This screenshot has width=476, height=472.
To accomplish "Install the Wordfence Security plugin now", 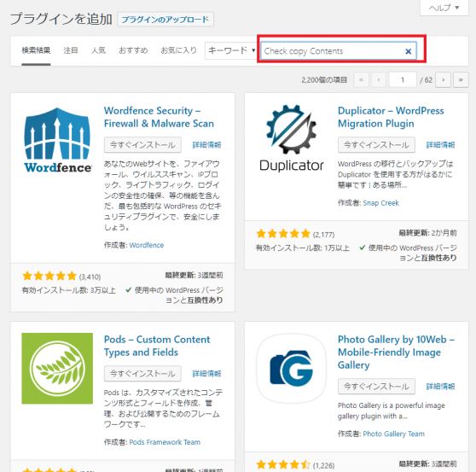I will 142,145.
